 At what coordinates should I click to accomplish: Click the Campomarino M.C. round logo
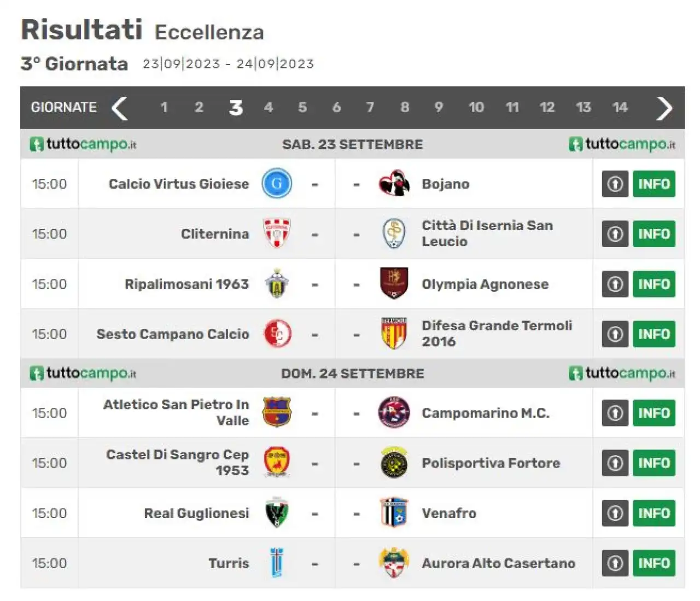[x=394, y=412]
